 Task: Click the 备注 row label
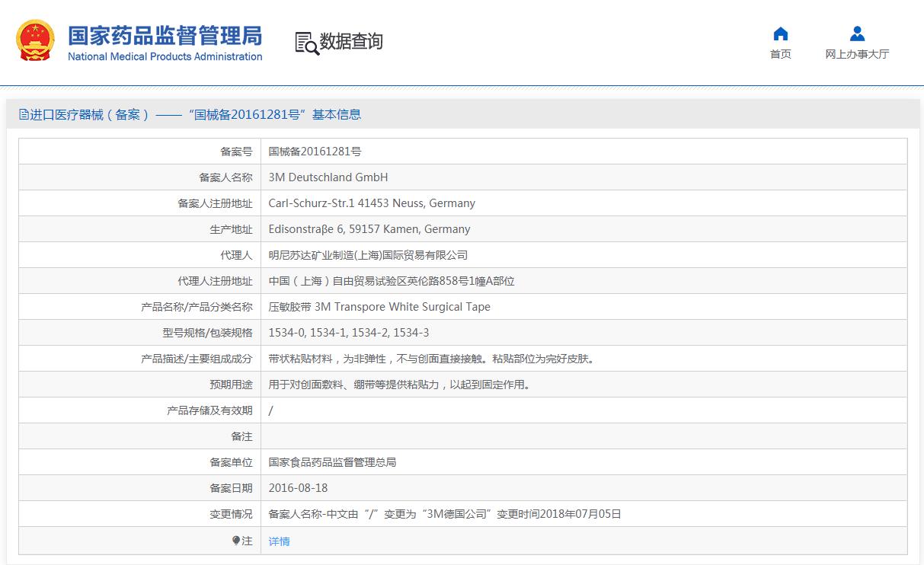pyautogui.click(x=241, y=436)
